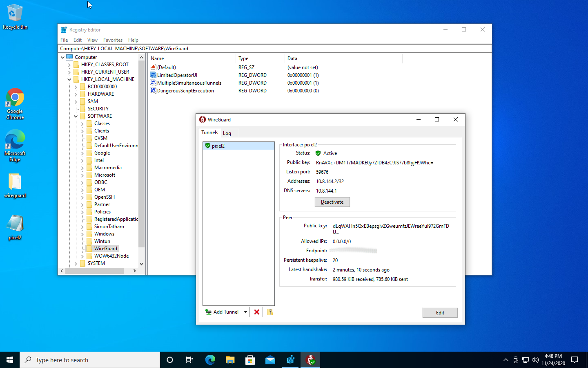588x368 pixels.
Task: Open the Favorites menu in Registry Editor
Action: point(113,40)
